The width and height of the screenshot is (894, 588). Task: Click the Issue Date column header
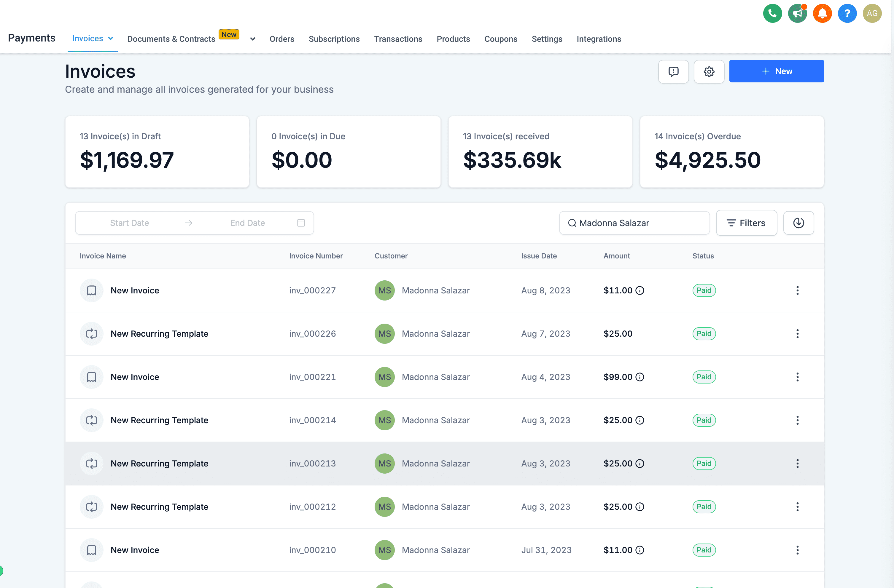(x=539, y=256)
